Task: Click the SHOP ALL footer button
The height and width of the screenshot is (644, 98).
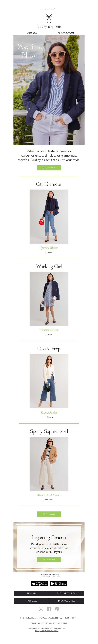Action: [31, 593]
